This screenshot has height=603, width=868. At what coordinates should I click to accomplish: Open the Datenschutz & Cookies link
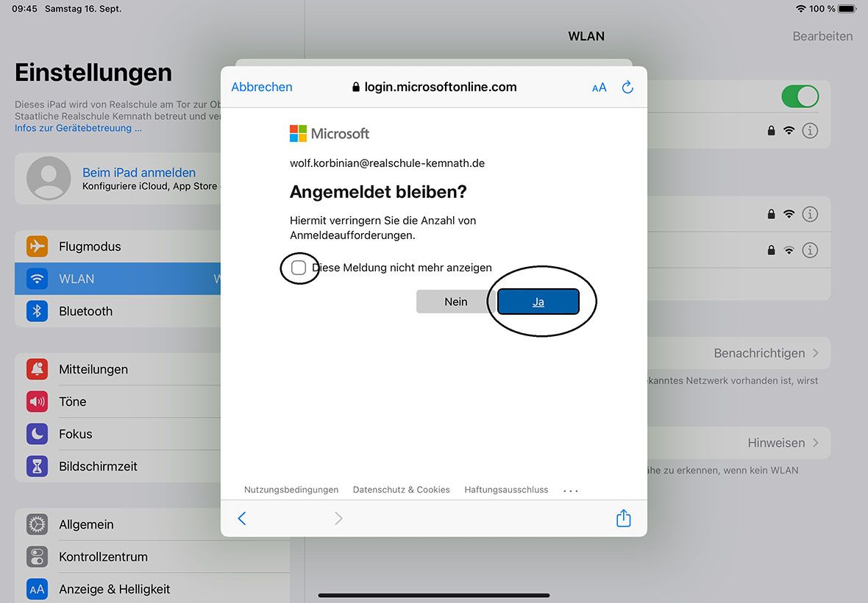(402, 490)
